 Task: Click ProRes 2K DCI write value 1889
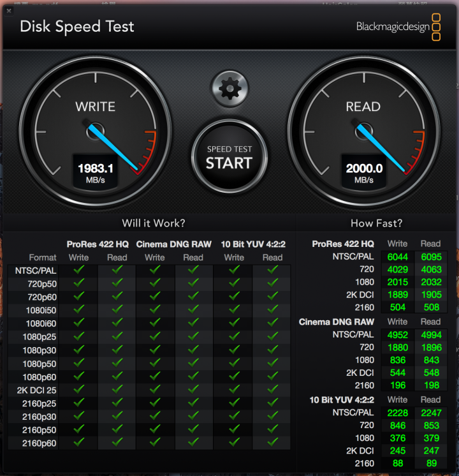(x=397, y=295)
